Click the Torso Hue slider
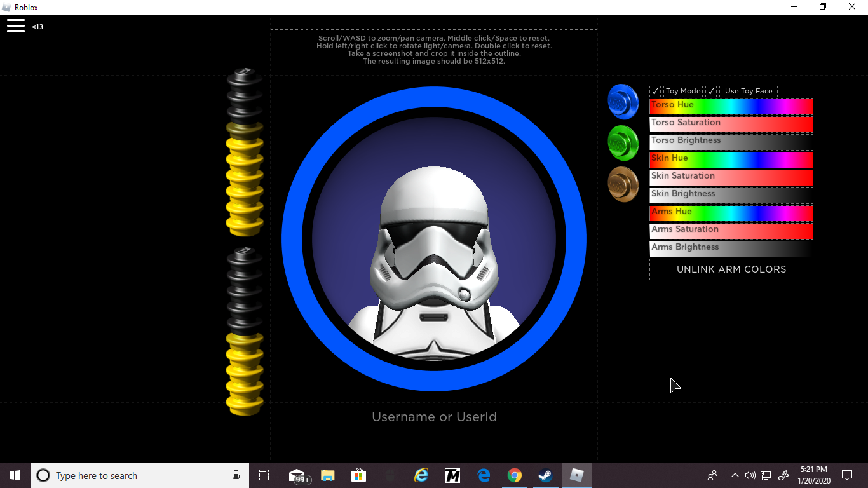This screenshot has height=488, width=868. 731,106
